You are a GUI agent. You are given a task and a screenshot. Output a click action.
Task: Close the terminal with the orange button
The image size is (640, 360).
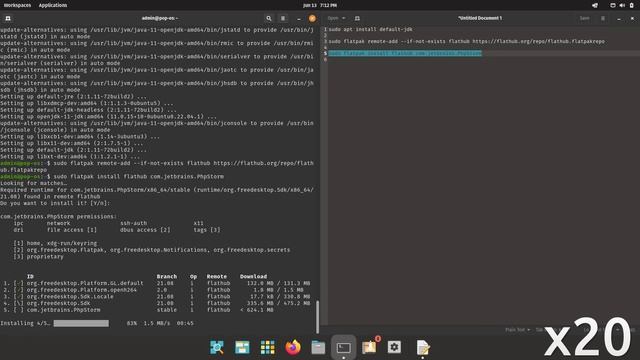click(312, 18)
